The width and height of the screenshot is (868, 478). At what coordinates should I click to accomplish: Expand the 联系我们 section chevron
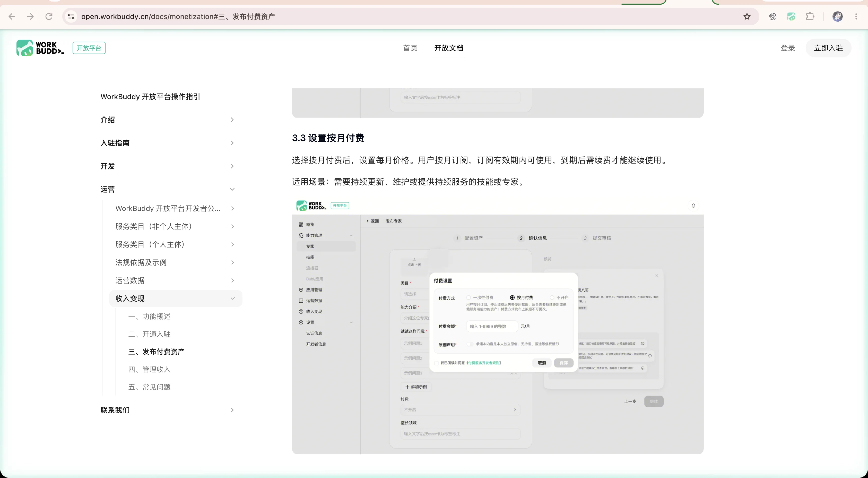(x=232, y=410)
